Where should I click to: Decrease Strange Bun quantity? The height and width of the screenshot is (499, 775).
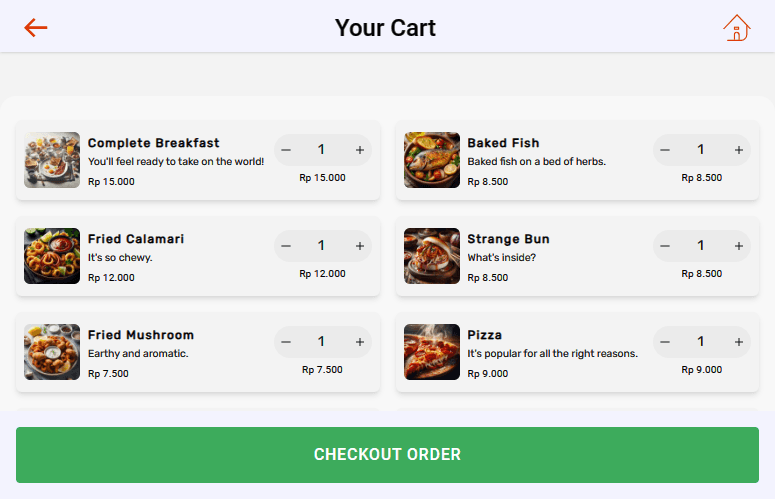[x=666, y=246]
